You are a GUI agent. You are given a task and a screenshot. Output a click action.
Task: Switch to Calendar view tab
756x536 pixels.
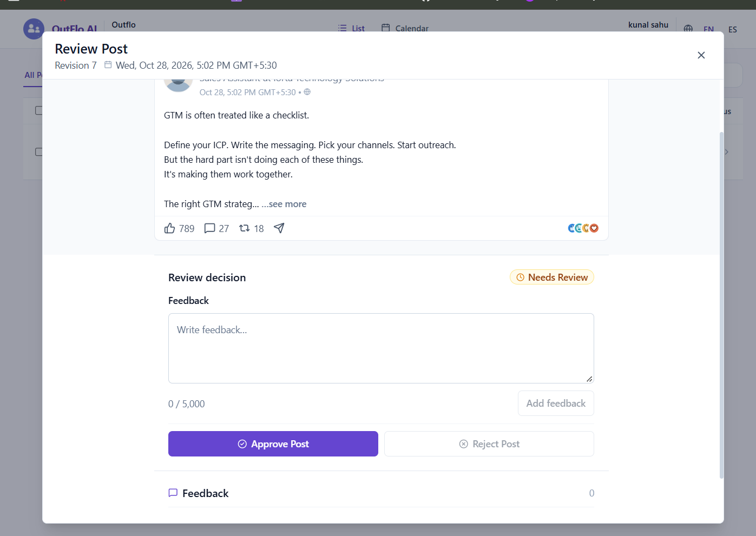click(x=405, y=29)
